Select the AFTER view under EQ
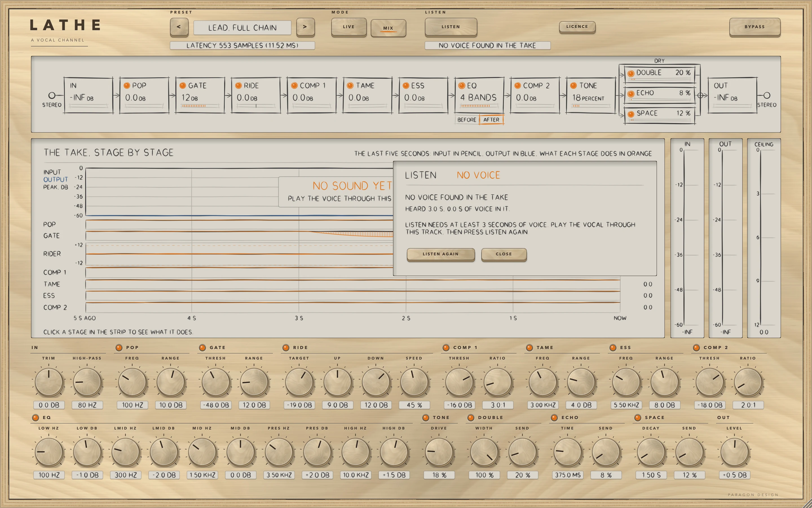 [491, 120]
